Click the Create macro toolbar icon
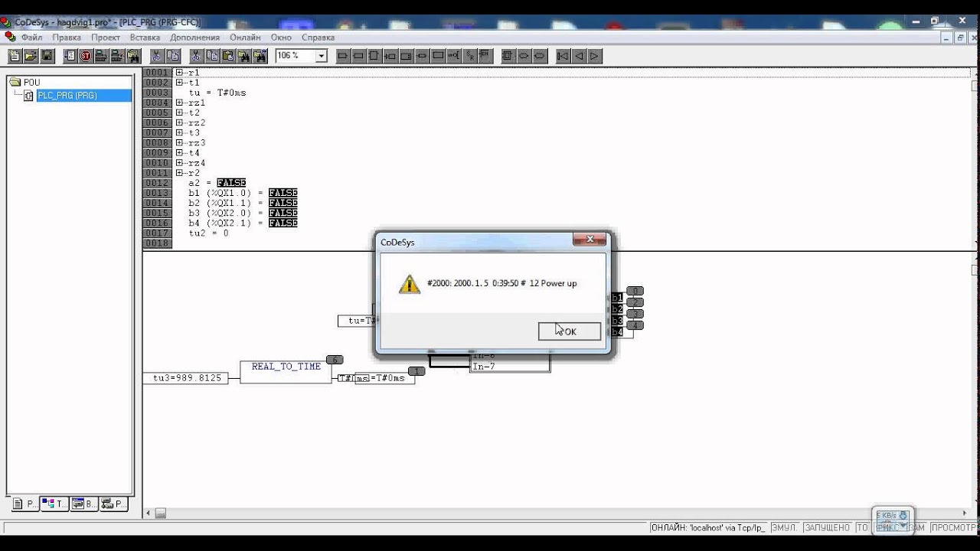 (x=508, y=56)
